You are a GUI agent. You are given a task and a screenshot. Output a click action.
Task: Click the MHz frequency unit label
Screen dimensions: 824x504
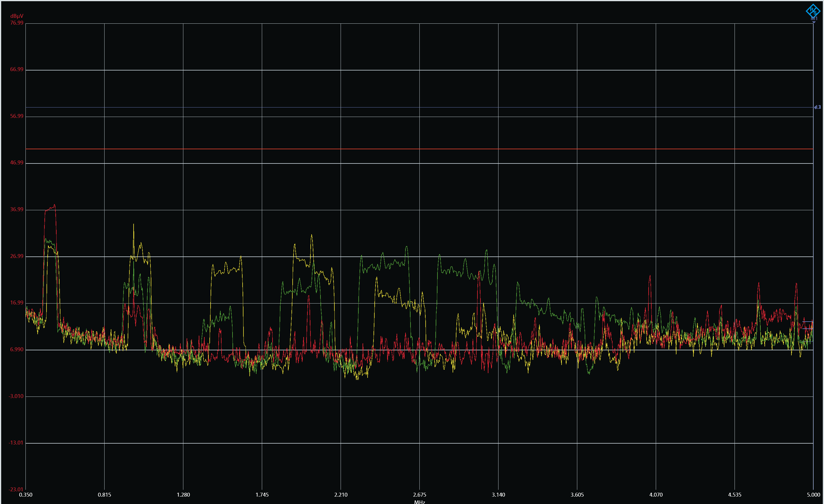click(419, 502)
